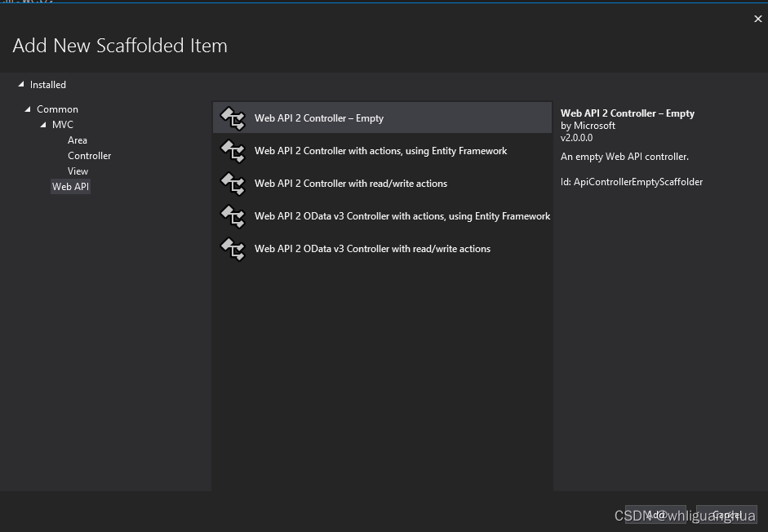Select the Common category label
768x532 pixels.
coord(57,109)
